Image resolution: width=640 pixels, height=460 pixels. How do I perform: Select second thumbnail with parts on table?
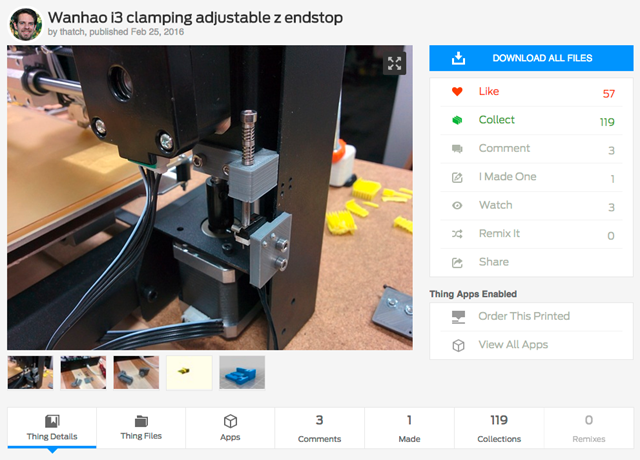[x=83, y=373]
